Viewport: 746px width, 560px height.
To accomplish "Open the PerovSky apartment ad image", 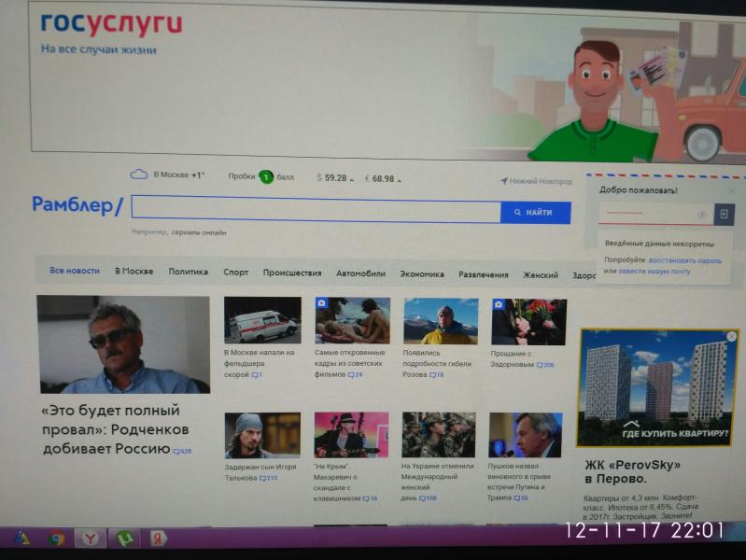I will [x=657, y=387].
